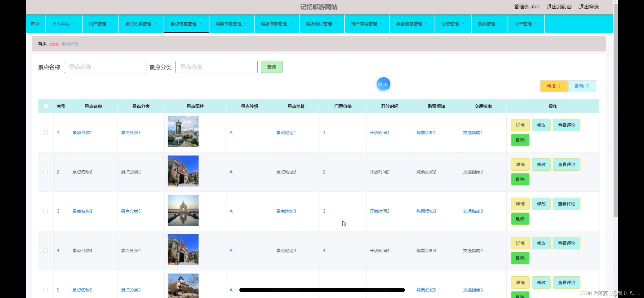Click the 景点分类 search input

coord(216,67)
